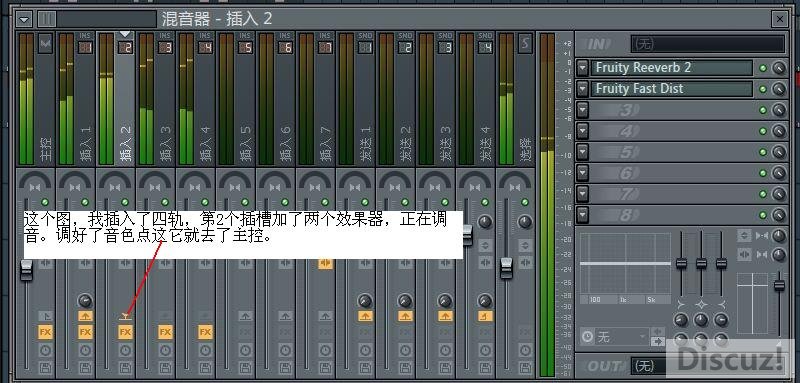Click the send-to-master arrow icon on 发送 1
Image resolution: width=800 pixels, height=383 pixels.
pyautogui.click(x=365, y=316)
